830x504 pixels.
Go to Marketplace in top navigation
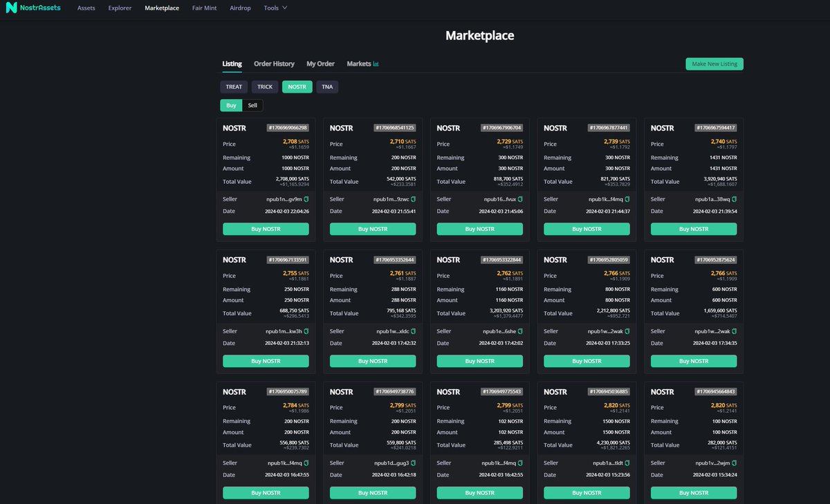[162, 8]
